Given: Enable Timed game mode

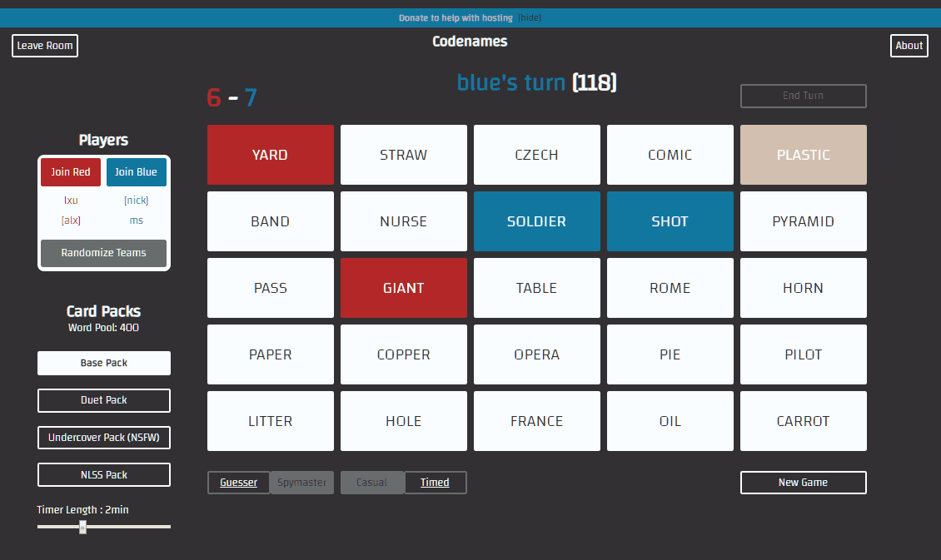Looking at the screenshot, I should point(435,483).
